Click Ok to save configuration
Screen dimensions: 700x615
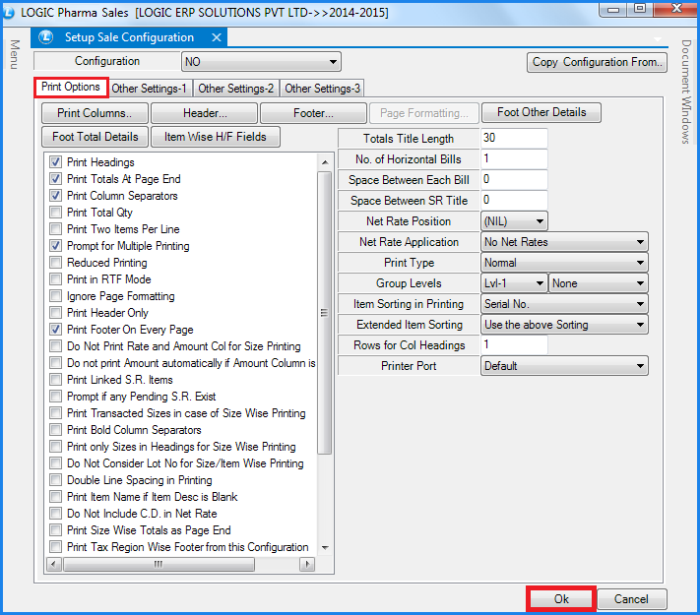tap(561, 599)
